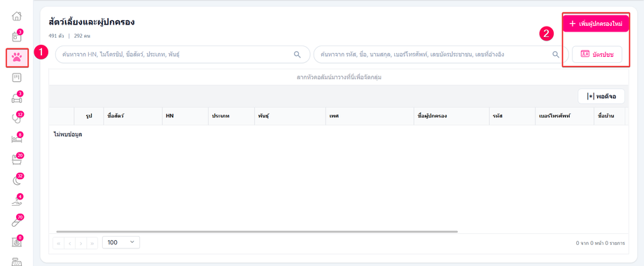The width and height of the screenshot is (644, 266).
Task: Sort by the รหัส column header
Action: (x=512, y=116)
